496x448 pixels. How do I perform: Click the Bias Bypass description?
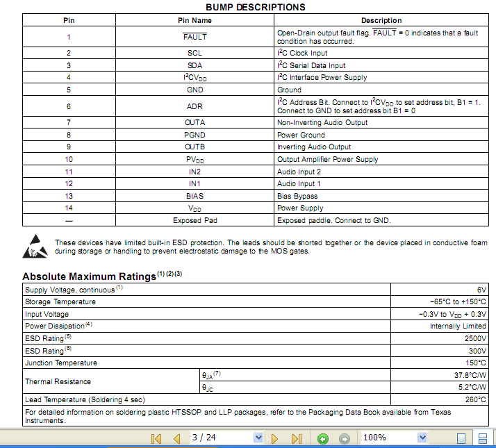(297, 196)
